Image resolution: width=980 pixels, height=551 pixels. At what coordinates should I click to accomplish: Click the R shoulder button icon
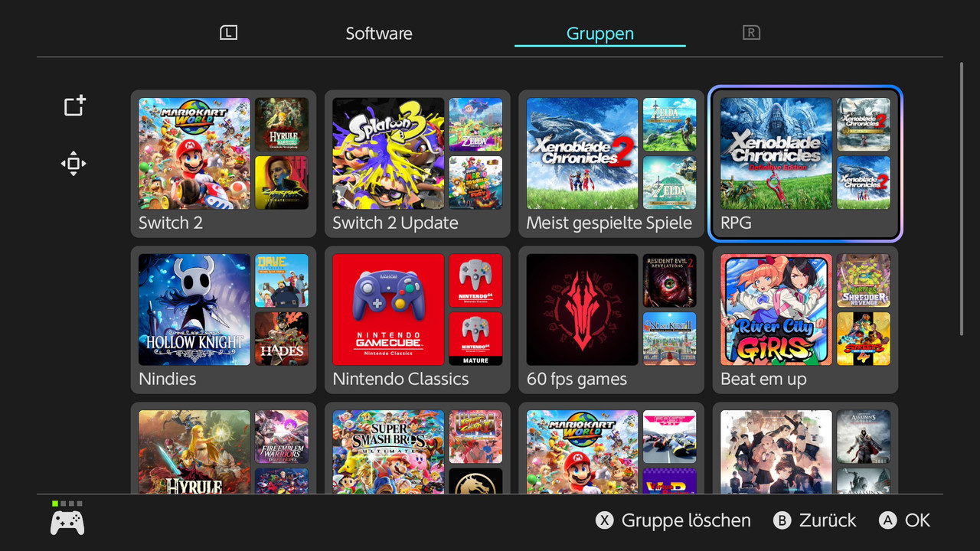tap(751, 33)
